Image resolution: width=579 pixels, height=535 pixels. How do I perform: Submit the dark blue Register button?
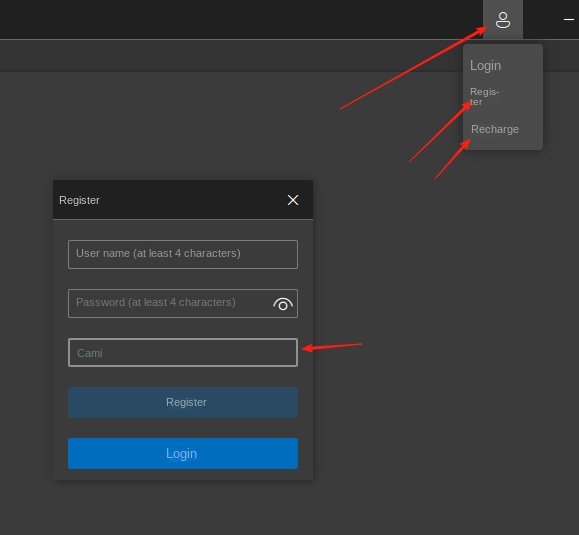183,402
